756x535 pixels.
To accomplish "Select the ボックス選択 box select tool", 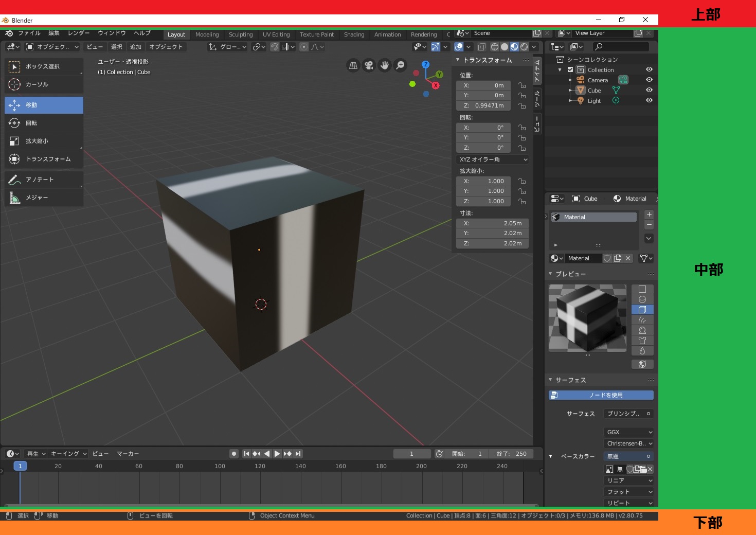I will [x=44, y=66].
